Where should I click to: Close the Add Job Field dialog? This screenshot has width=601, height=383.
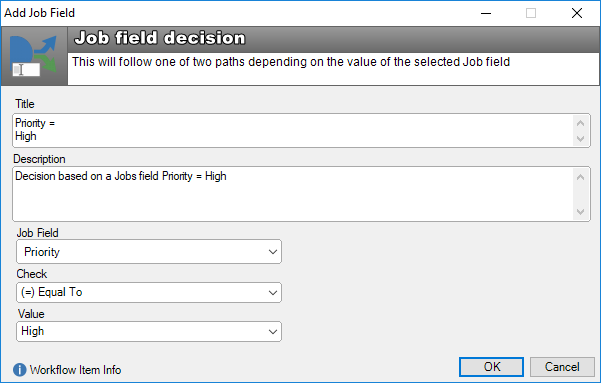coord(576,13)
